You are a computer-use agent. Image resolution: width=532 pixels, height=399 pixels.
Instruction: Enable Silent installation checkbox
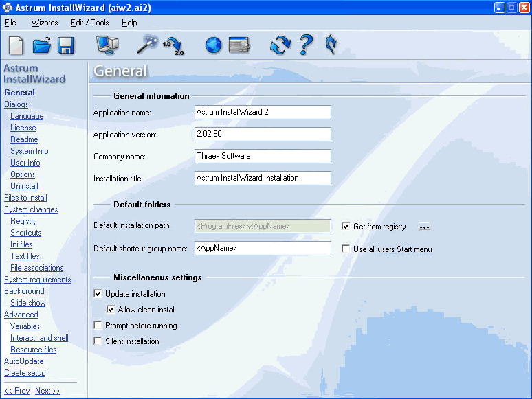coord(98,341)
